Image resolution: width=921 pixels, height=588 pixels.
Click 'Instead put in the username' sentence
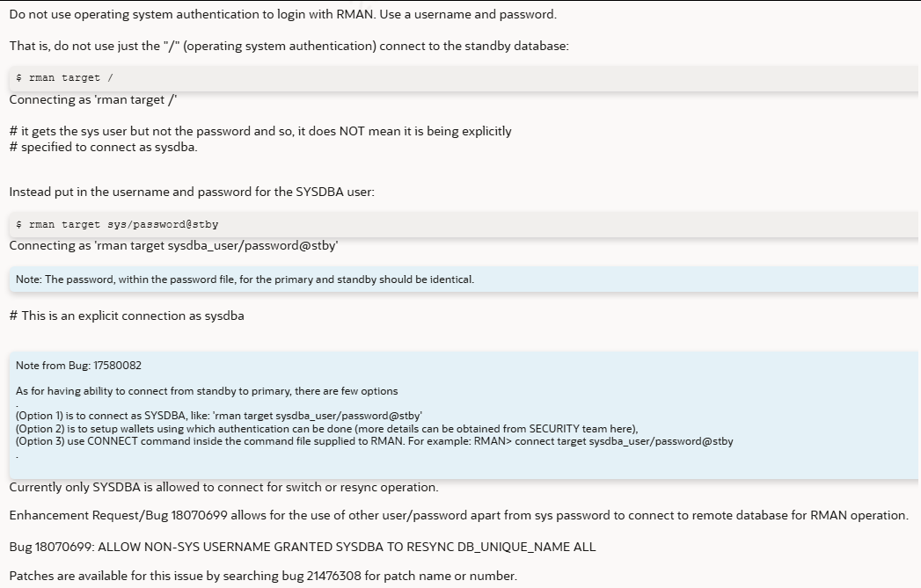192,192
